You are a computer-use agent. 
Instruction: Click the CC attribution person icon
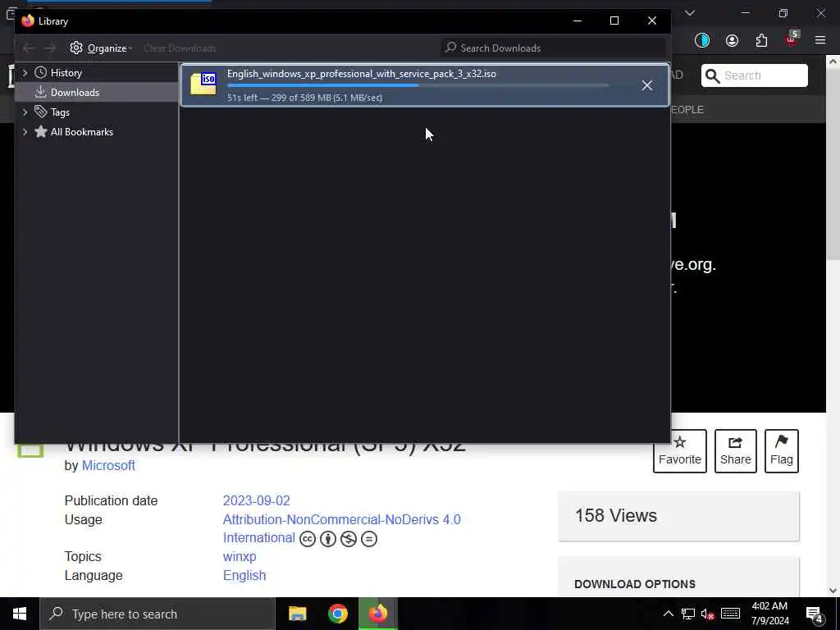coord(328,539)
